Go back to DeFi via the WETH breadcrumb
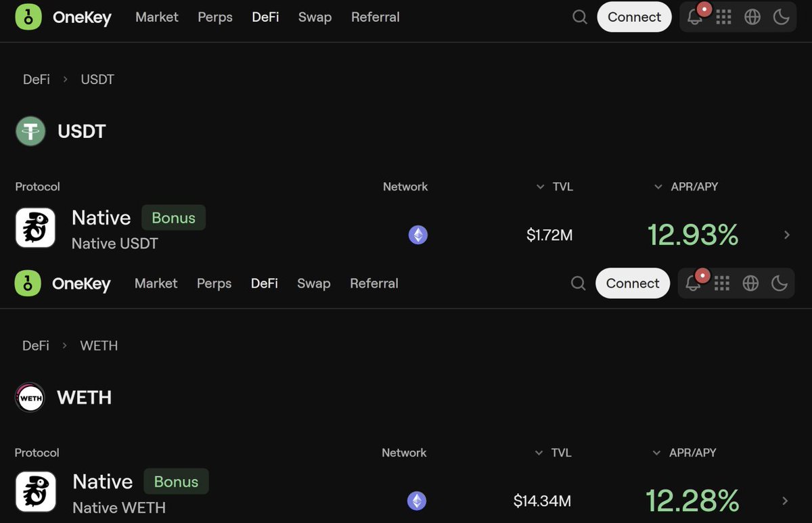 pos(36,346)
